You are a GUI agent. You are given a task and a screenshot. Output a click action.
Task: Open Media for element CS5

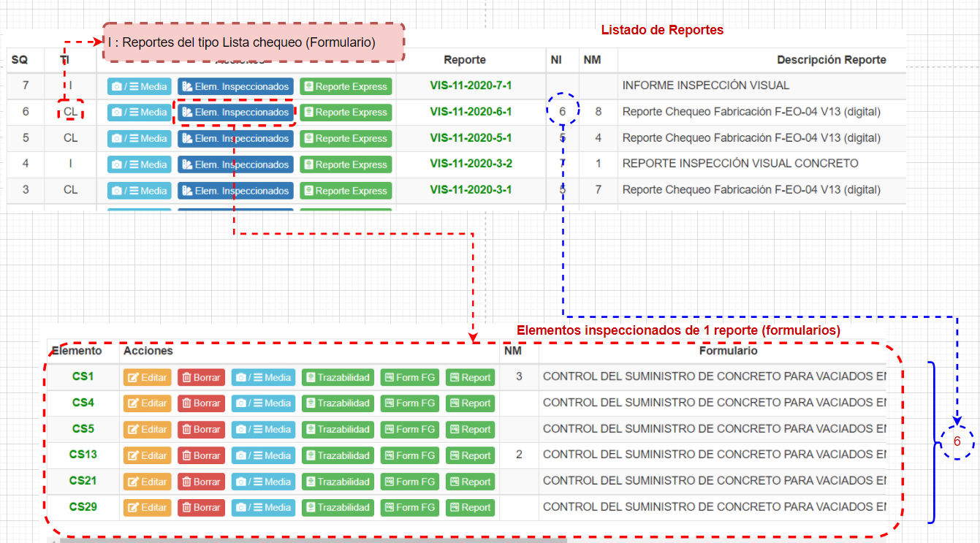pos(263,430)
